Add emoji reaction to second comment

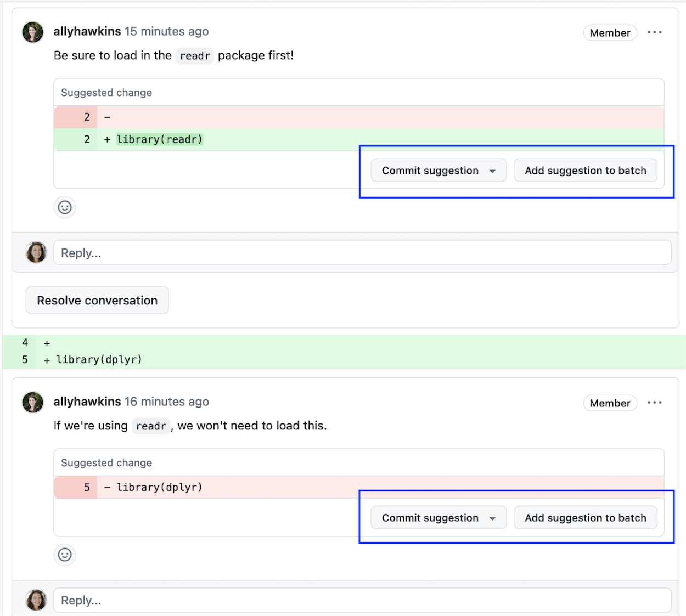[65, 555]
